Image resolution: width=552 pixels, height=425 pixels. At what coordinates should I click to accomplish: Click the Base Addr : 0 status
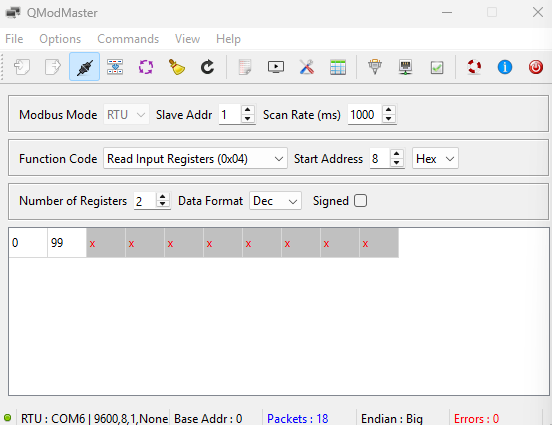[208, 418]
